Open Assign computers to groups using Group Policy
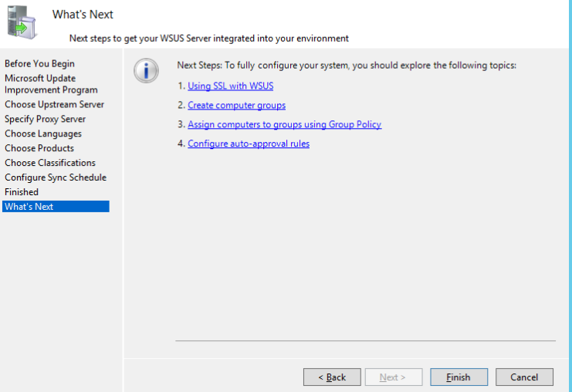 284,124
